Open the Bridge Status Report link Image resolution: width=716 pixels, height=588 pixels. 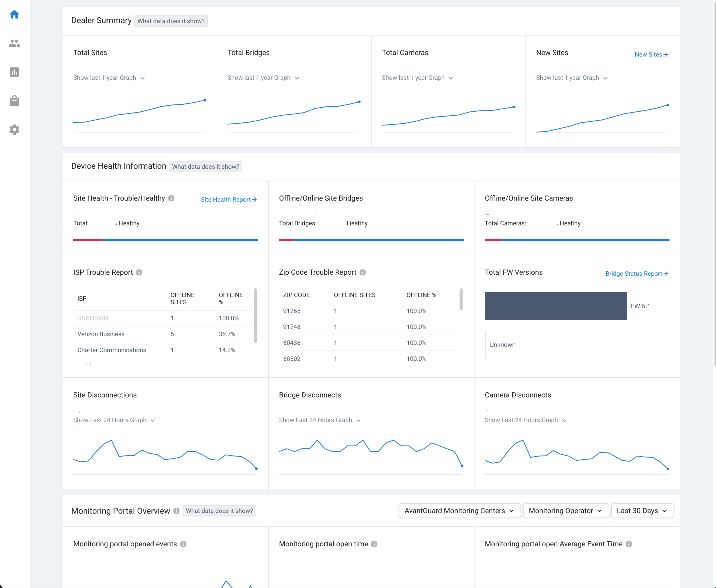point(636,274)
